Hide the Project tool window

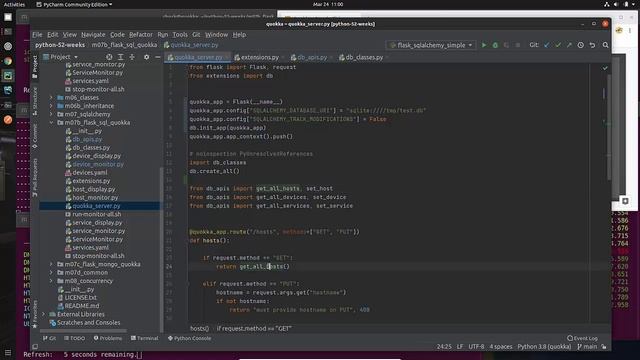pyautogui.click(x=158, y=57)
